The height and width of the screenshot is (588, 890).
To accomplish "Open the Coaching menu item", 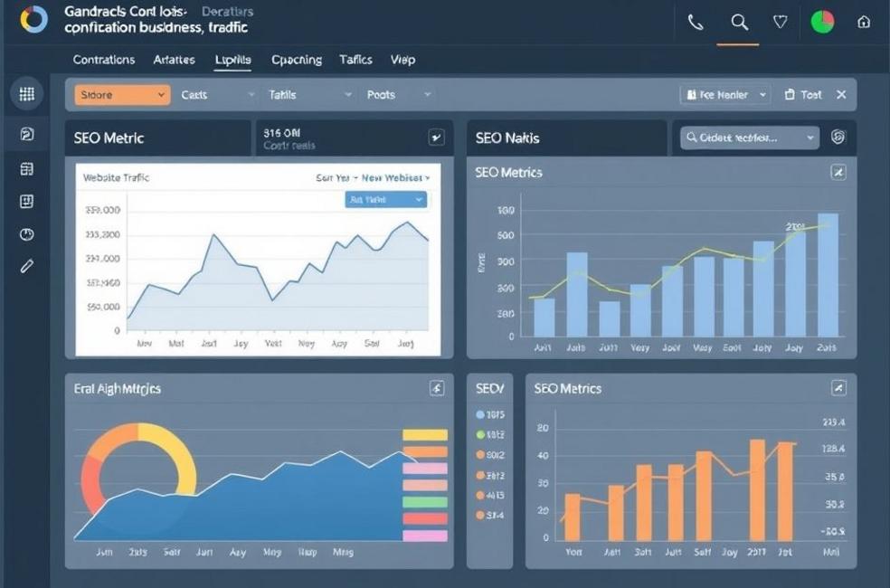I will (296, 60).
